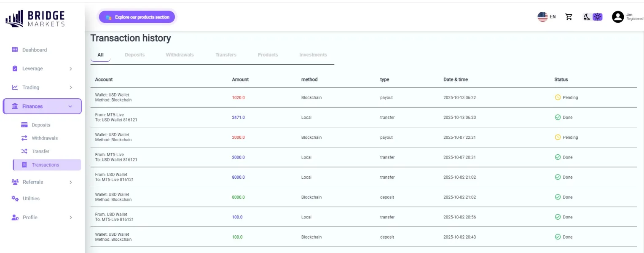Expand the Trading submenu arrow
The image size is (644, 253).
tap(70, 88)
